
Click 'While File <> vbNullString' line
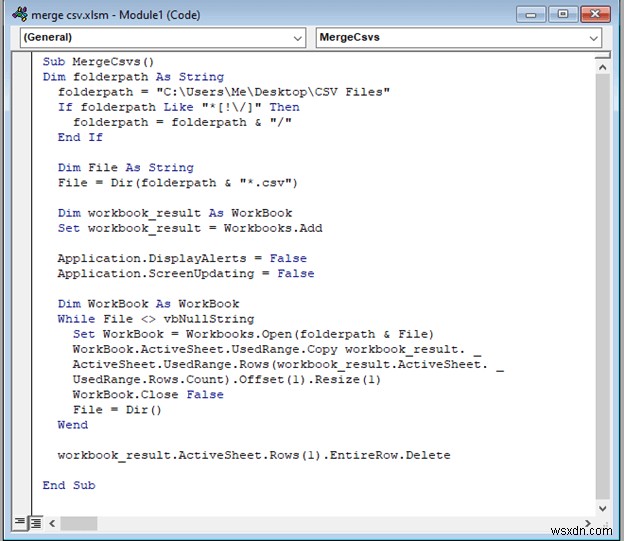click(156, 319)
